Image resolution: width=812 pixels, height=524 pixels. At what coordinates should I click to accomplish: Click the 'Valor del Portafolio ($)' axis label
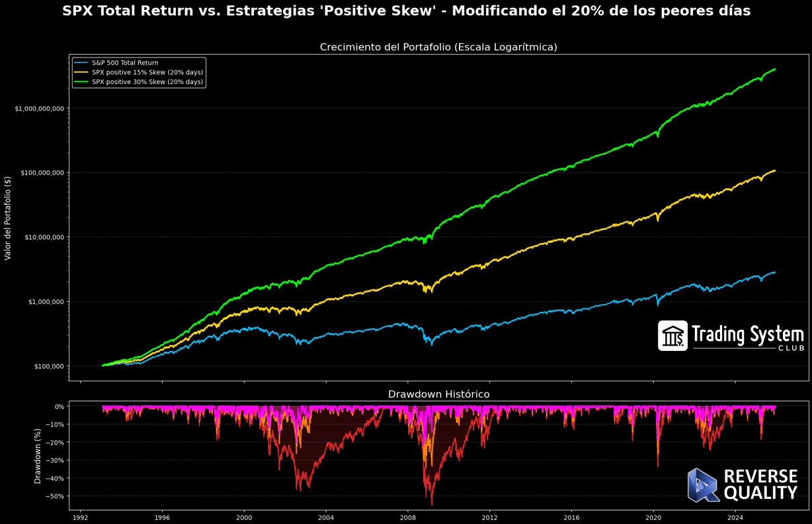(8, 218)
